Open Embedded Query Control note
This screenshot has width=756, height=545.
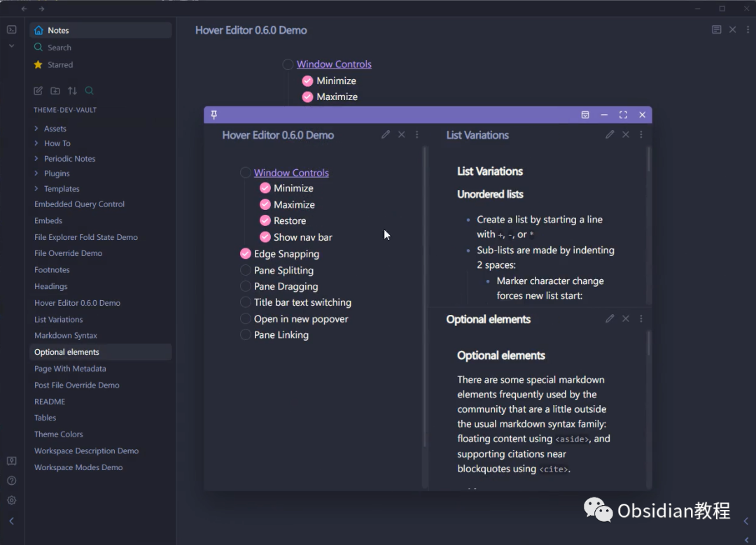point(79,204)
